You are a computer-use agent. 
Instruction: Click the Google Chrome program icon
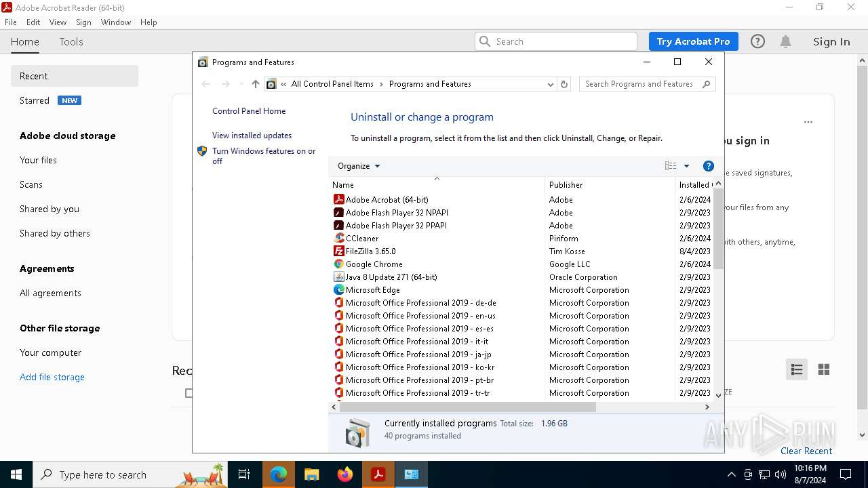(x=339, y=264)
